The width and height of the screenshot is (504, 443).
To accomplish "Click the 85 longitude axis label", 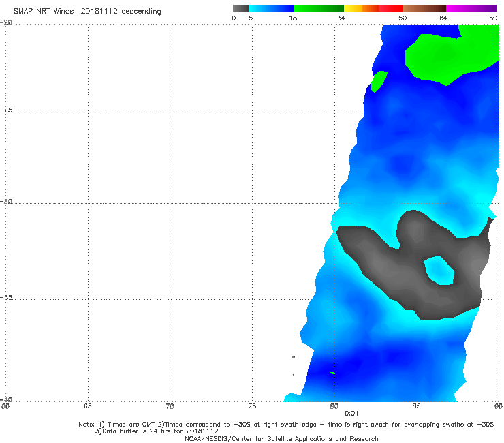I will 416,406.
